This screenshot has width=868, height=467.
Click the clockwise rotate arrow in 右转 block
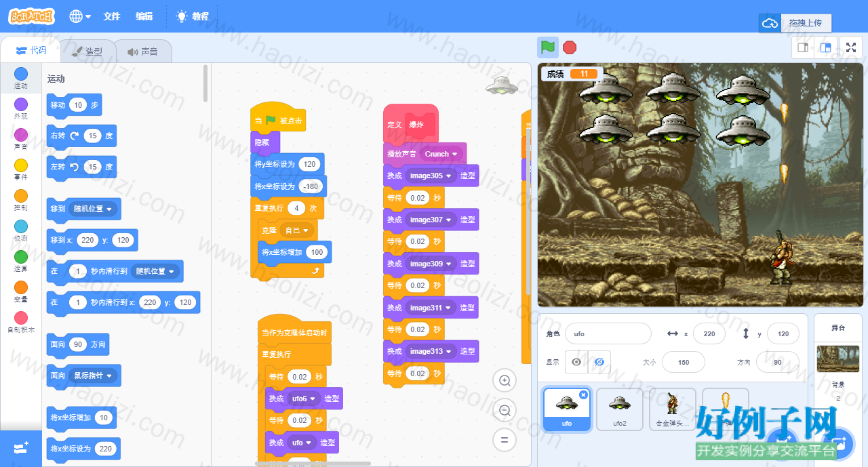pyautogui.click(x=75, y=136)
